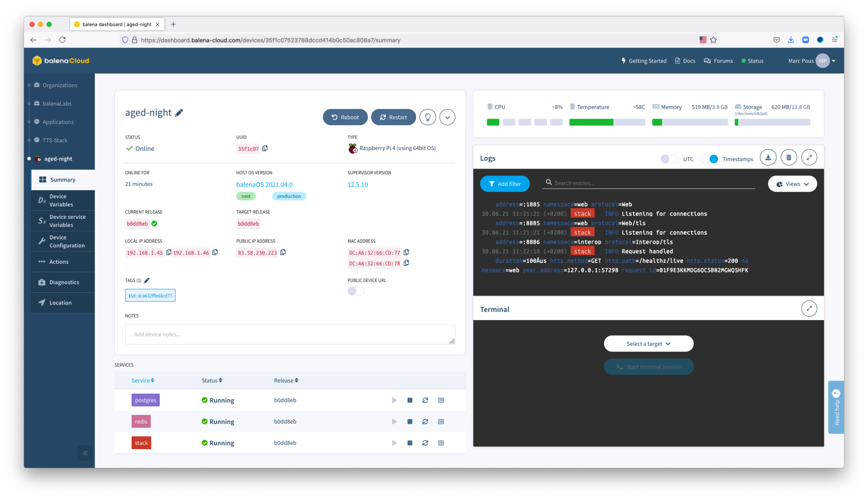The image size is (868, 500).
Task: Click the restart service icon for postgres
Action: point(425,400)
